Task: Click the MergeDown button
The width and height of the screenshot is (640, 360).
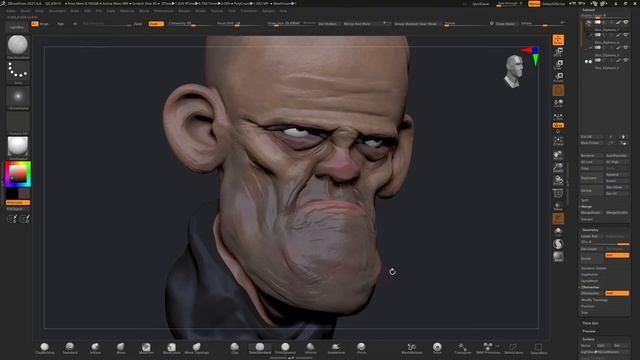Action: click(591, 213)
